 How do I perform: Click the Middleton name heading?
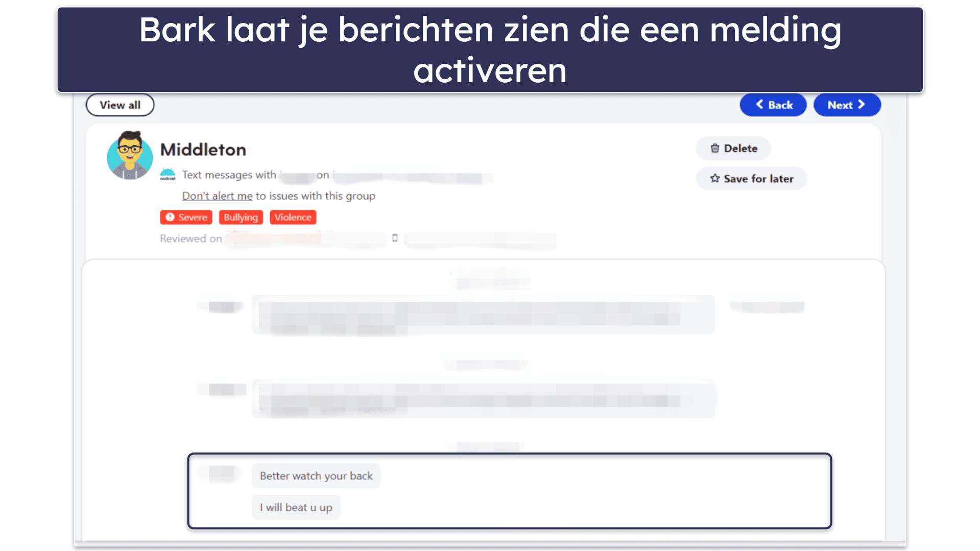[x=203, y=150]
